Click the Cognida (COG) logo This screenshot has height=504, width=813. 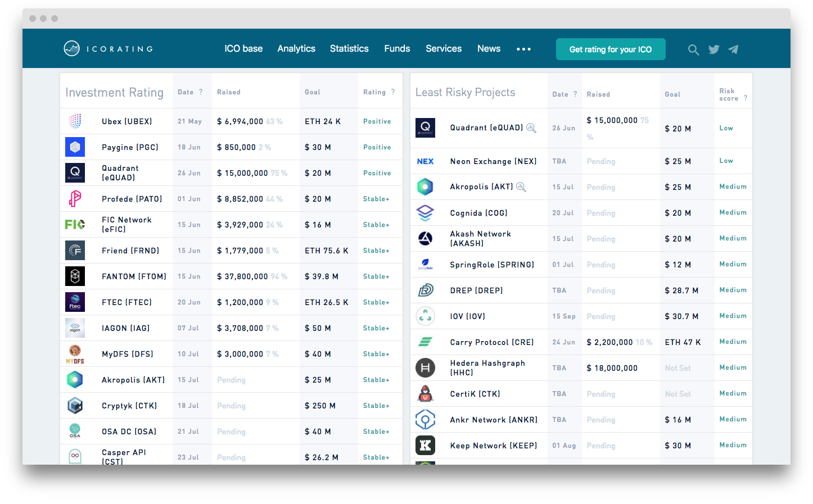425,212
